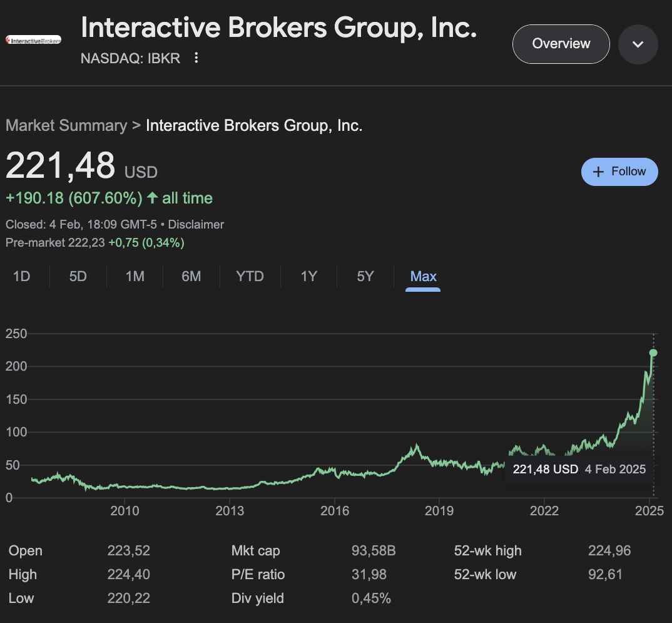Image resolution: width=672 pixels, height=623 pixels.
Task: Navigate back to Market Summary
Action: coord(66,125)
